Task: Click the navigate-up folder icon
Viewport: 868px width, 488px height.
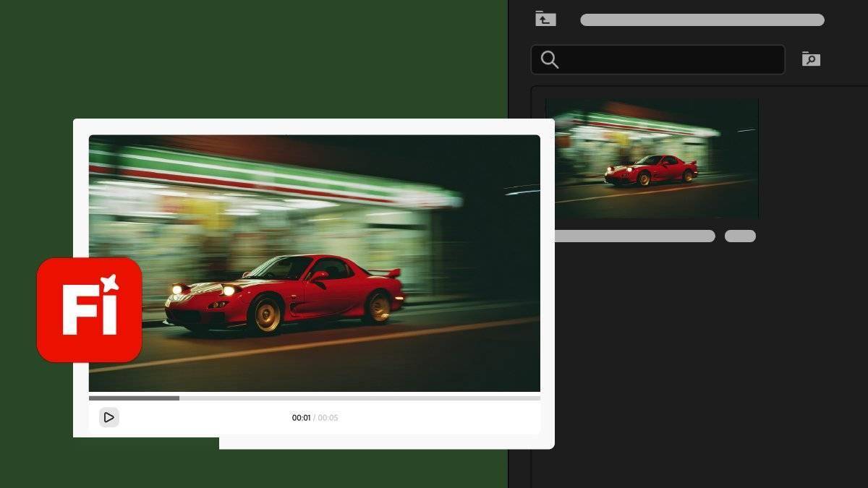Action: pyautogui.click(x=545, y=20)
